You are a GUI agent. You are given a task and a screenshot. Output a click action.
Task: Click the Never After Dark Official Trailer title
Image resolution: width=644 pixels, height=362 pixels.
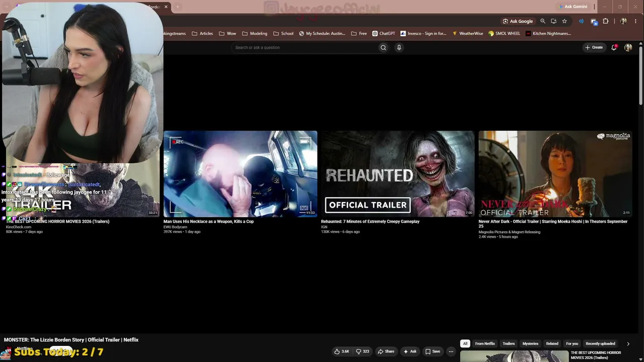(553, 224)
